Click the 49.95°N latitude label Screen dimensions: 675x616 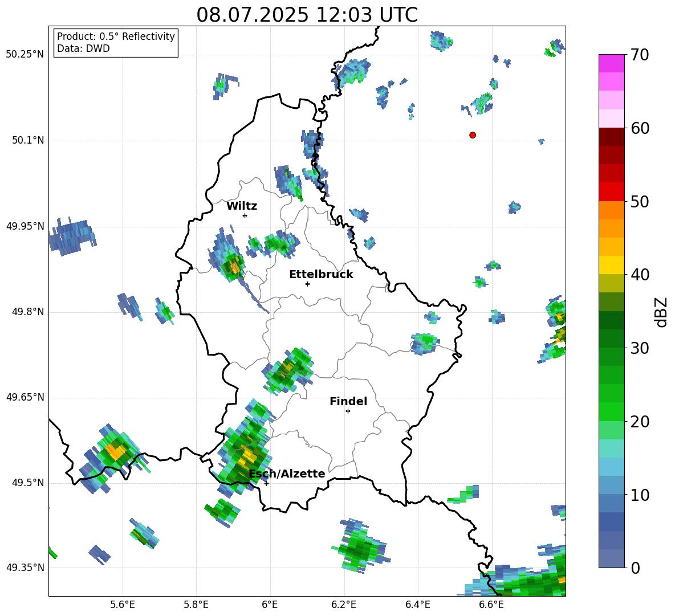(x=25, y=226)
